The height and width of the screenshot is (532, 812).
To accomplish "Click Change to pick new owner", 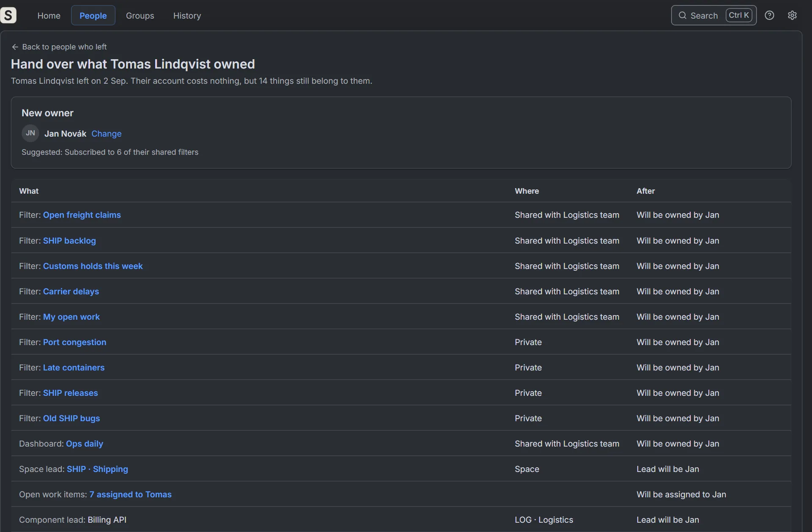I will [107, 134].
